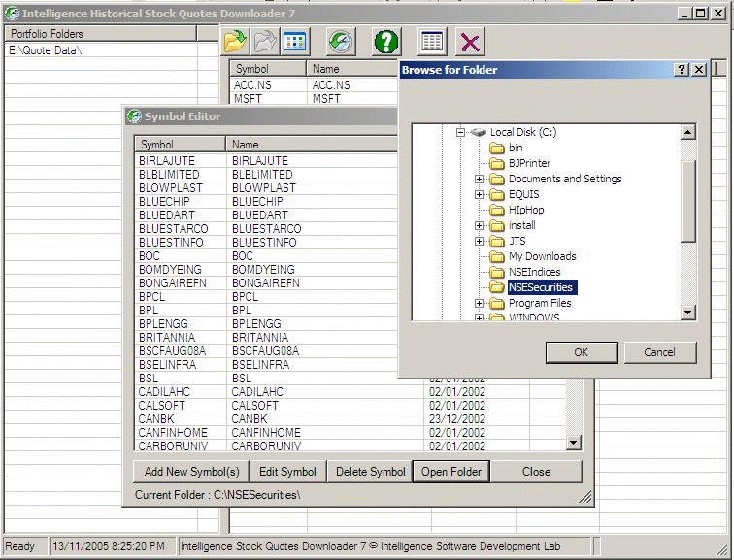734x560 pixels.
Task: Expand the Program Files folder node
Action: pos(480,303)
